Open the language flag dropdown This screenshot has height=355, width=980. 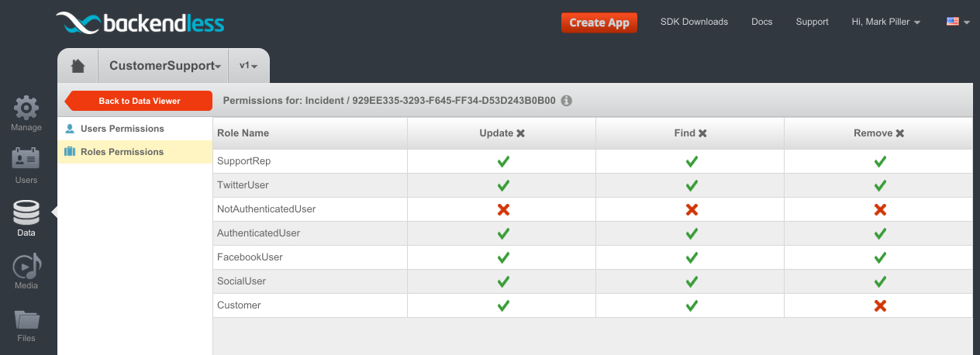coord(958,22)
